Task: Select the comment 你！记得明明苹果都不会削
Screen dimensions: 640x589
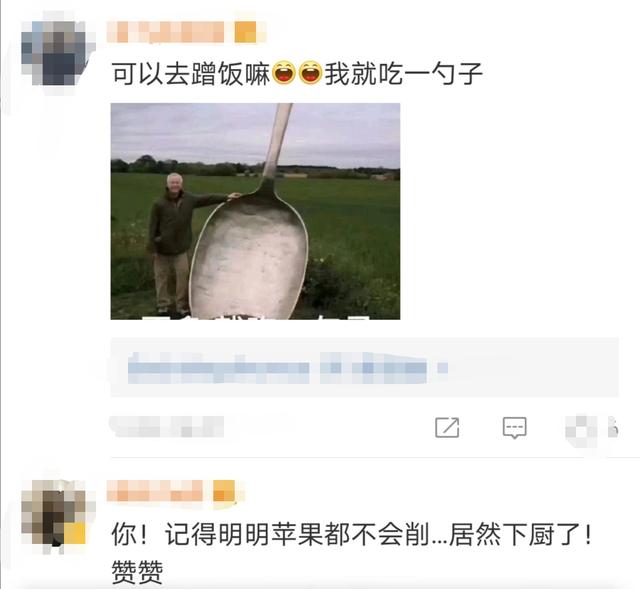Action: pyautogui.click(x=270, y=535)
